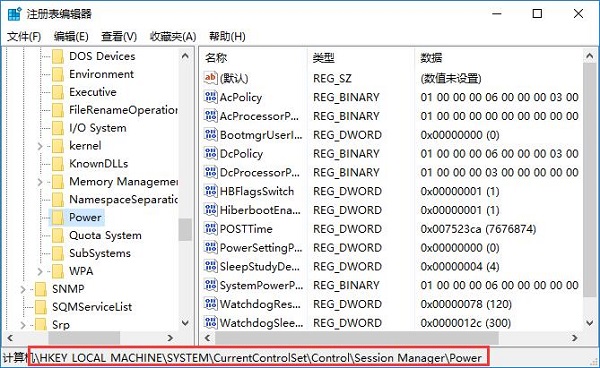This screenshot has width=600, height=368.
Task: Click the icon of HBFlagsSwitch value
Action: (x=210, y=191)
